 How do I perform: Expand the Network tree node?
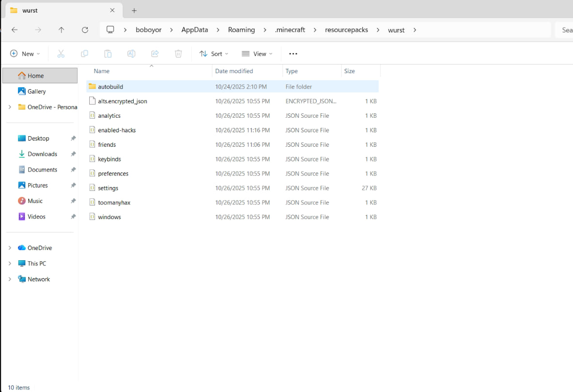10,279
